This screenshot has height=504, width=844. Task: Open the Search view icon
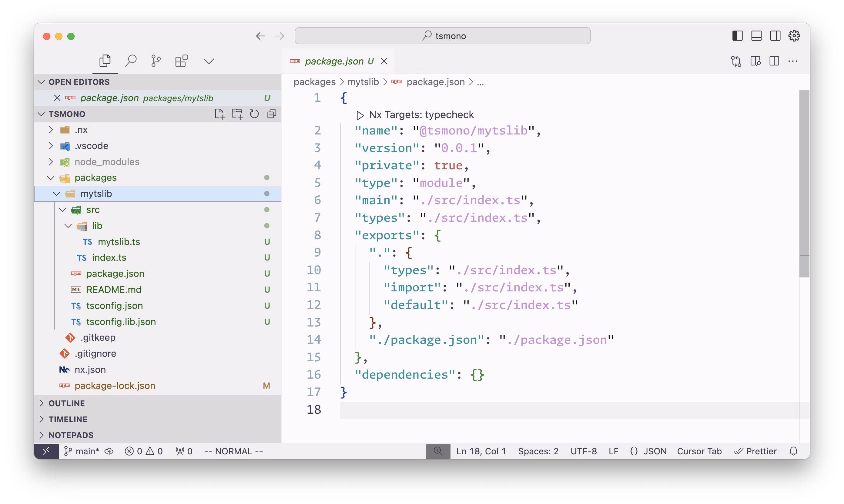tap(131, 61)
